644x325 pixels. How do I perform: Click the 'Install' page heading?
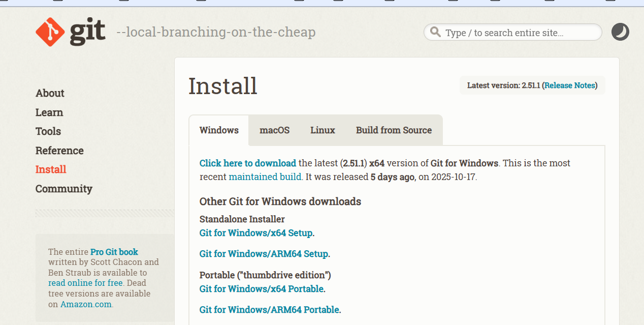pos(223,86)
